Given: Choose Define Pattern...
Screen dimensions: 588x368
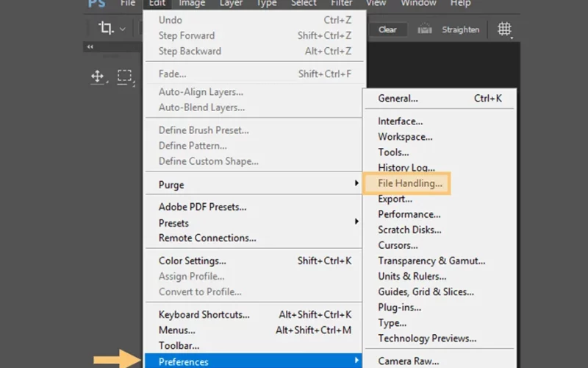Looking at the screenshot, I should click(254, 146).
